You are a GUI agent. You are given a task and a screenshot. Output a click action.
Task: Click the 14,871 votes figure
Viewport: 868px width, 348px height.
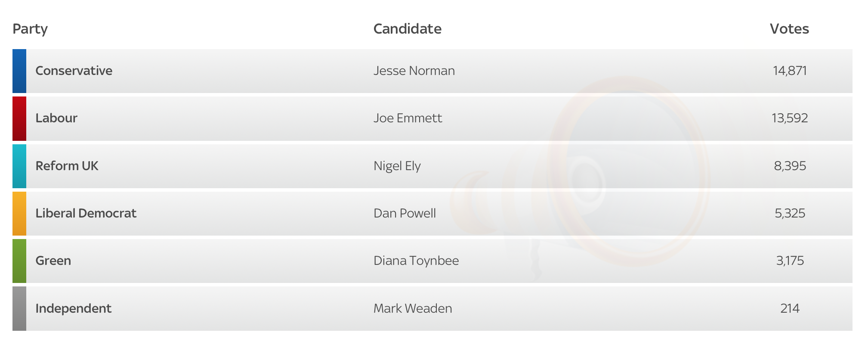pyautogui.click(x=790, y=71)
